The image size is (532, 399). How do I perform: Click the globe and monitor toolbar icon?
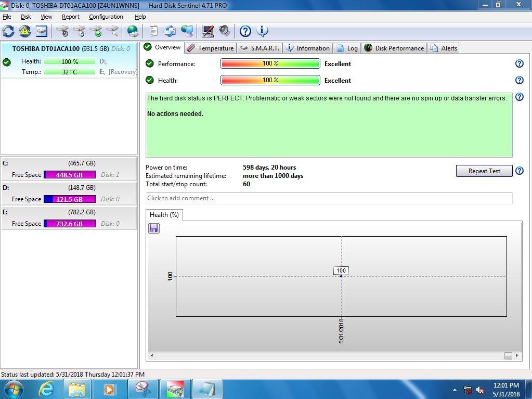(x=187, y=31)
